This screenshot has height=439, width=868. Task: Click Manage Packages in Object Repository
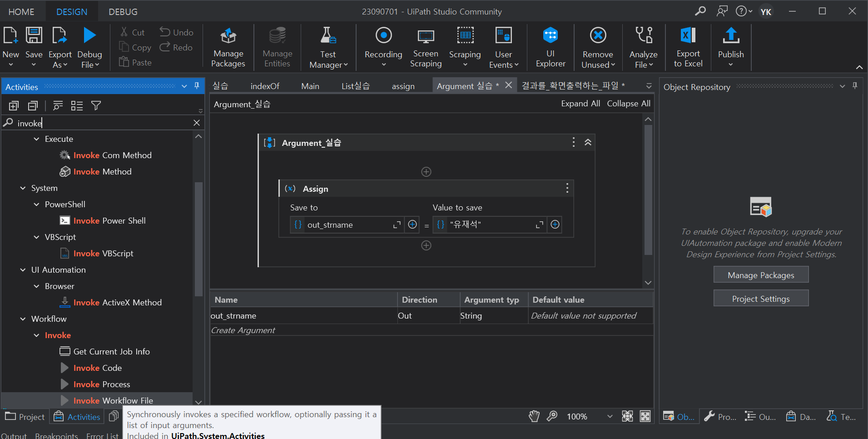click(761, 275)
